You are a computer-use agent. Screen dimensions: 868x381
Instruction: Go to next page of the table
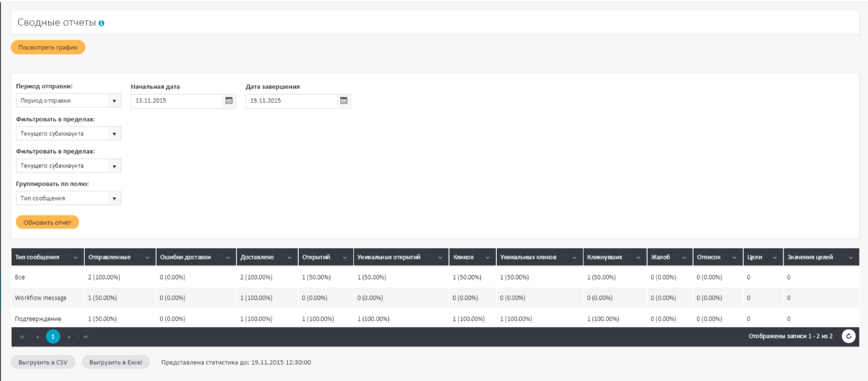(69, 336)
